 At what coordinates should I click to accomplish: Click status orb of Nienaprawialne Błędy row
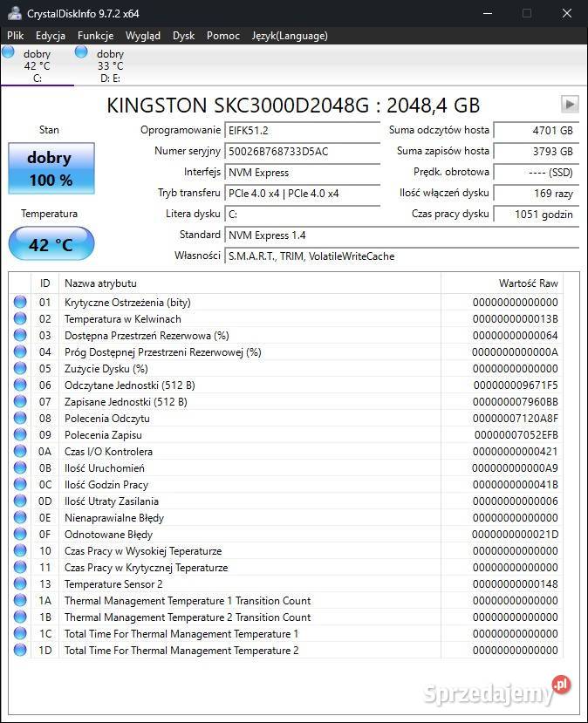pos(20,518)
